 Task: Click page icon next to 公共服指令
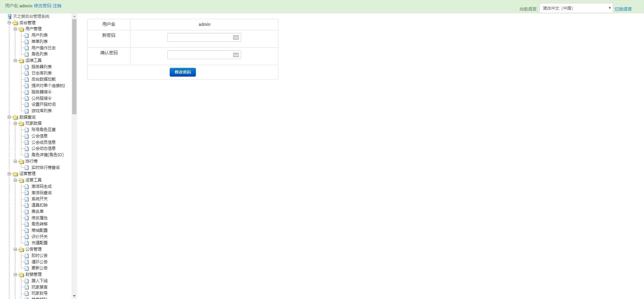pos(27,98)
